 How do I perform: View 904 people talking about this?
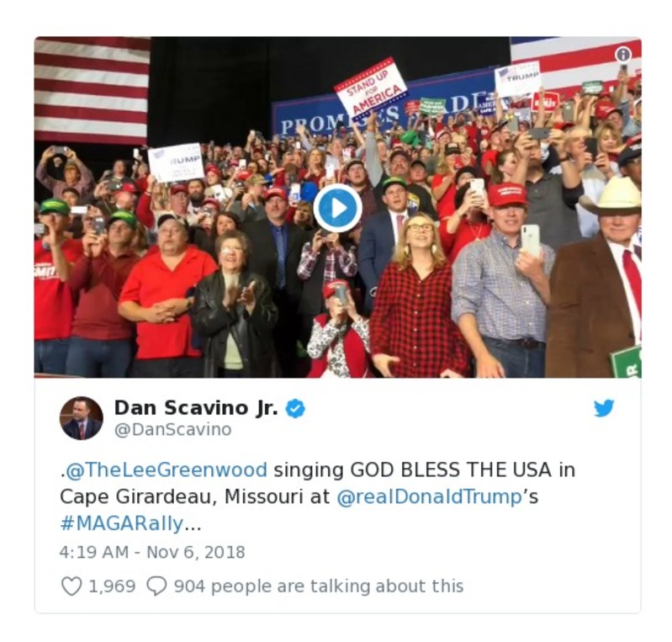click(319, 586)
